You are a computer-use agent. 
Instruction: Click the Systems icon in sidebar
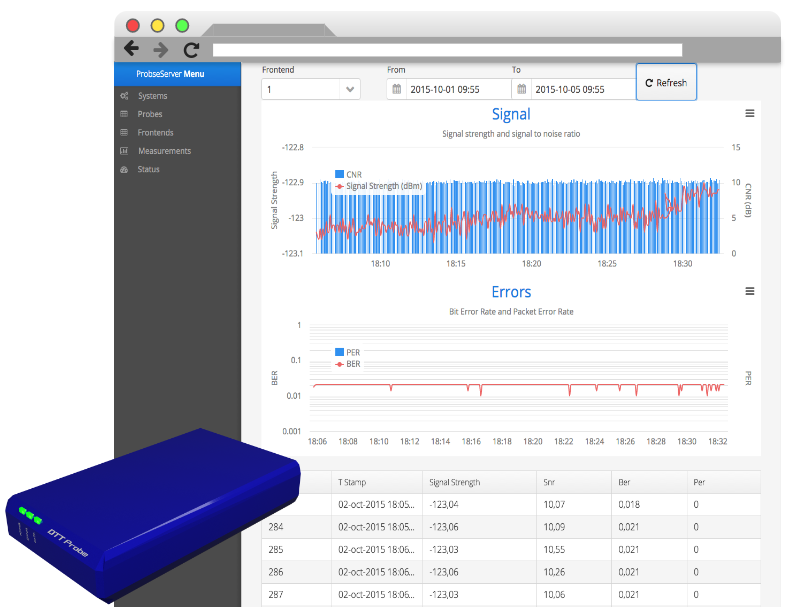coord(124,96)
